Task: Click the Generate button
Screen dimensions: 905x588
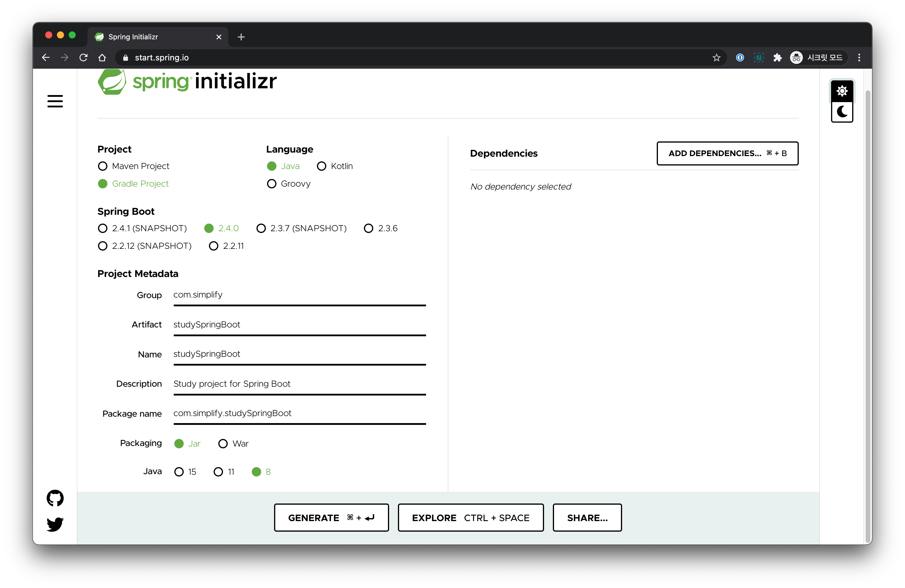Action: pos(331,518)
